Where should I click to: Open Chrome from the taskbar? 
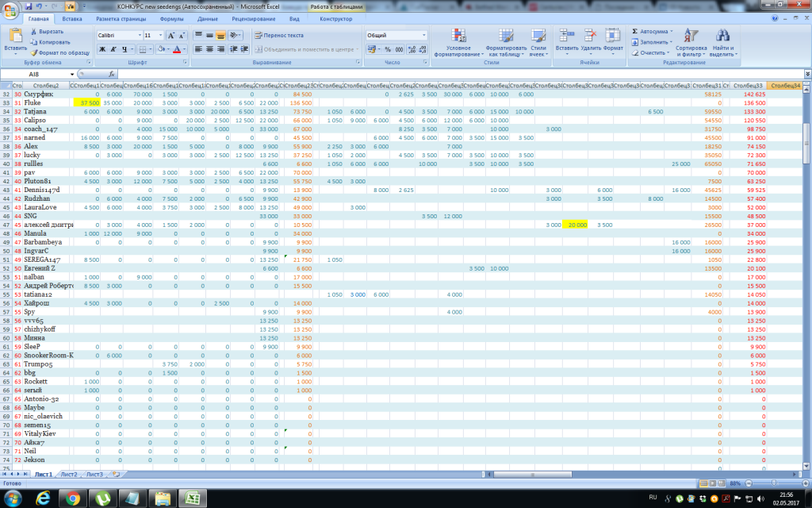click(73, 498)
